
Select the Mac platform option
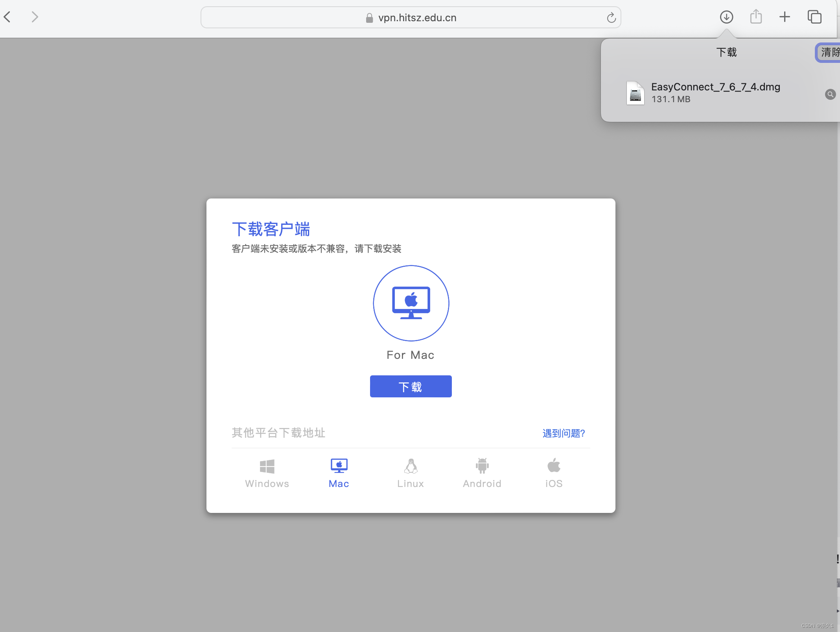(339, 473)
